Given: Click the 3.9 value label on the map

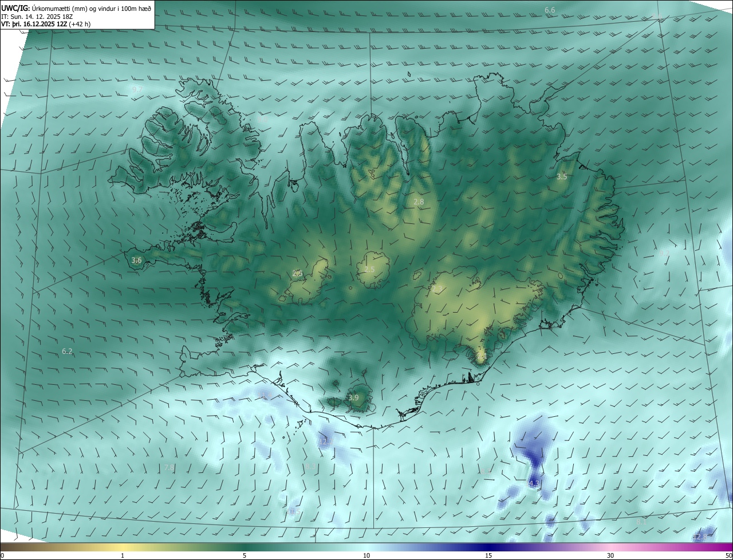Looking at the screenshot, I should coord(353,397).
